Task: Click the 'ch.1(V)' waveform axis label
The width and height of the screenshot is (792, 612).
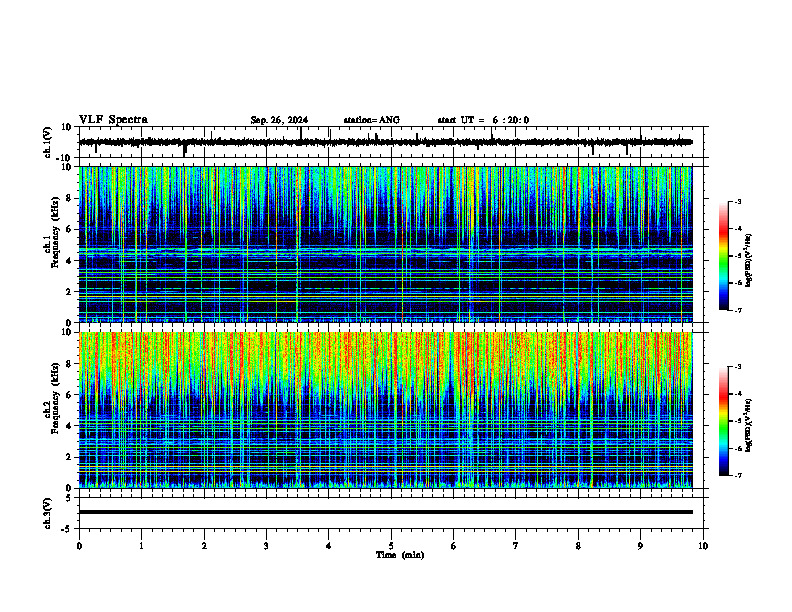Action: 48,142
